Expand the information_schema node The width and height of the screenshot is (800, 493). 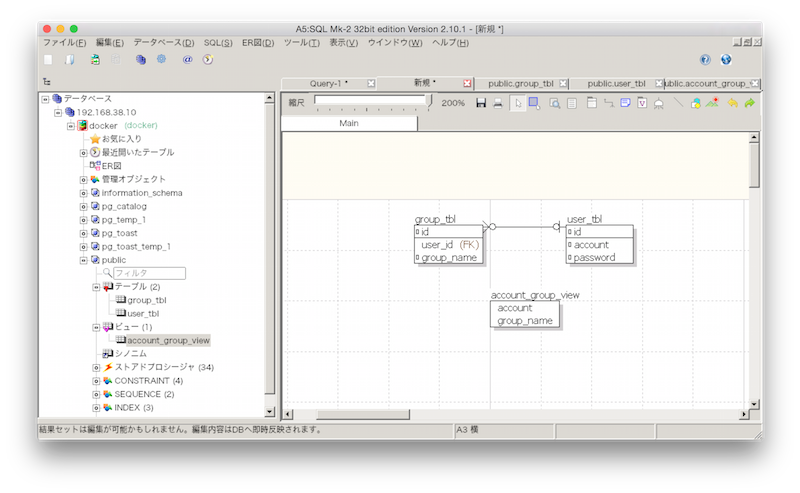tap(84, 193)
